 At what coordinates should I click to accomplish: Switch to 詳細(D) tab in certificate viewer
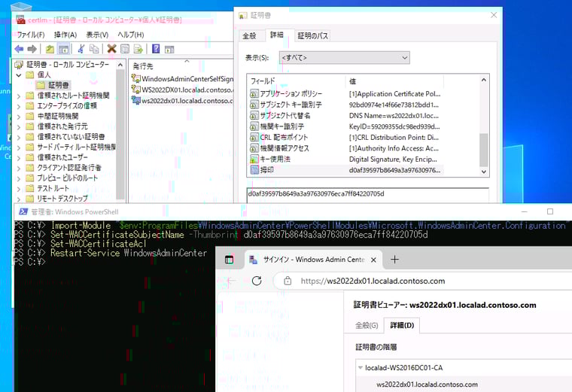coord(402,325)
